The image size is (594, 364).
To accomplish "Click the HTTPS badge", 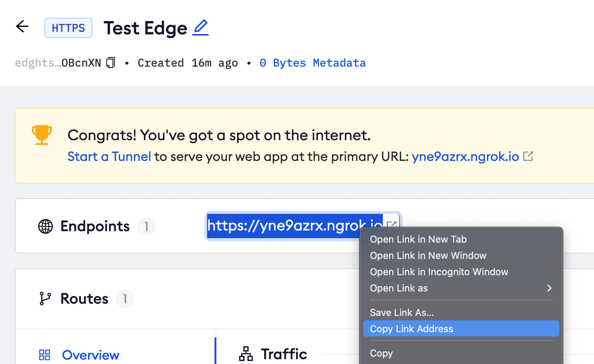I will pyautogui.click(x=68, y=28).
